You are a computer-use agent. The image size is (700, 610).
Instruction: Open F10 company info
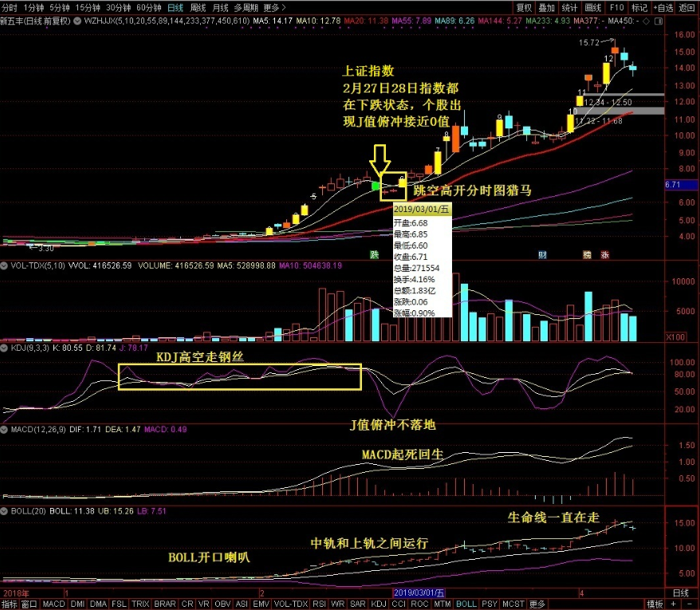point(616,8)
